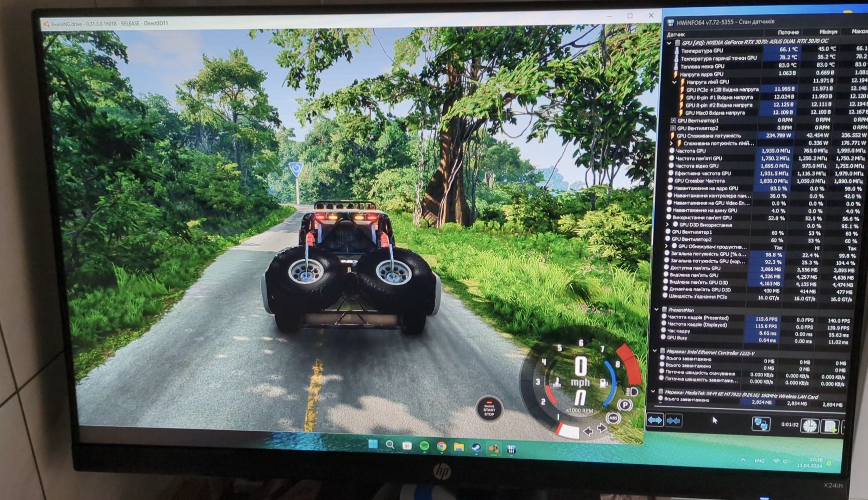The image size is (868, 500).
Task: Click ENG language indicator in tray
Action: (759, 461)
